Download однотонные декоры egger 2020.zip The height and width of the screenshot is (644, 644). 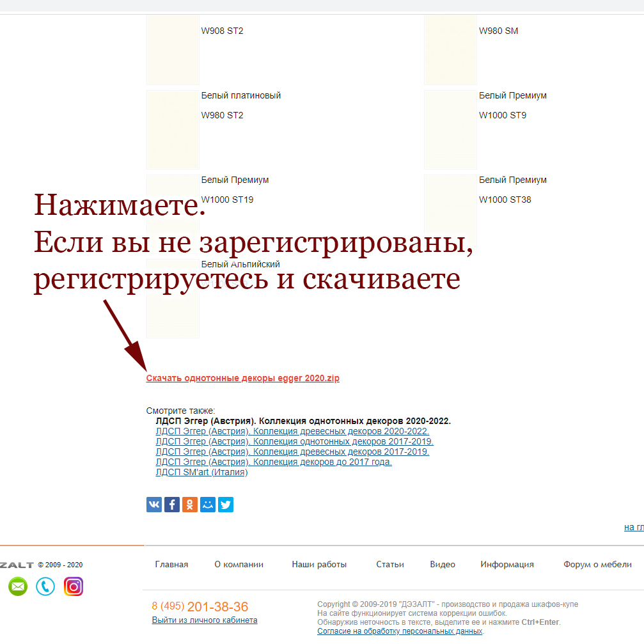click(x=242, y=378)
